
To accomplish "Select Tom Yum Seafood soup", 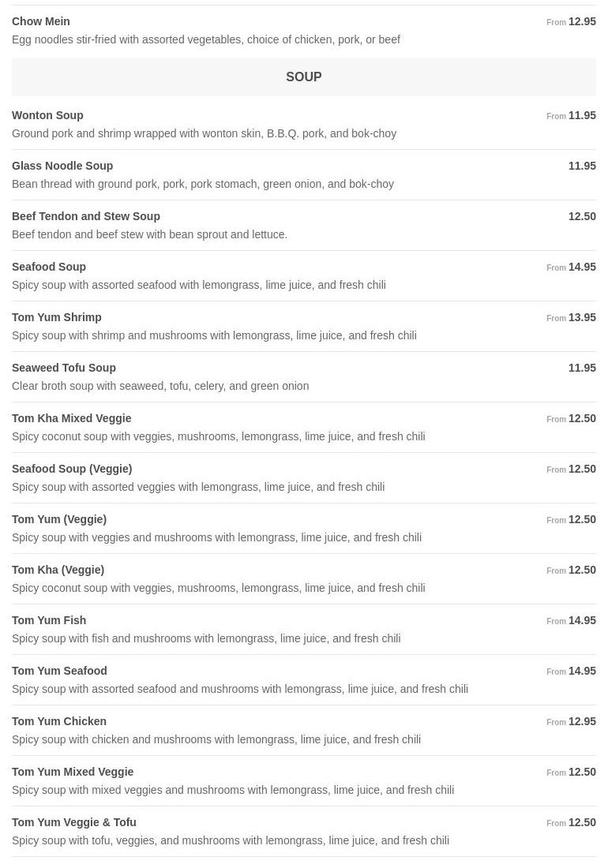I will pyautogui.click(x=59, y=671).
